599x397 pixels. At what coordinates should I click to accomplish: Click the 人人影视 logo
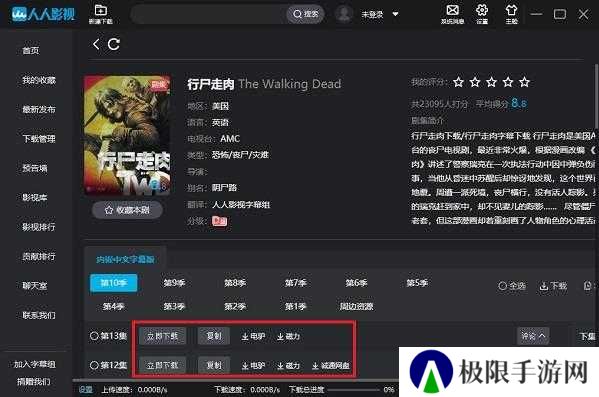tap(43, 14)
